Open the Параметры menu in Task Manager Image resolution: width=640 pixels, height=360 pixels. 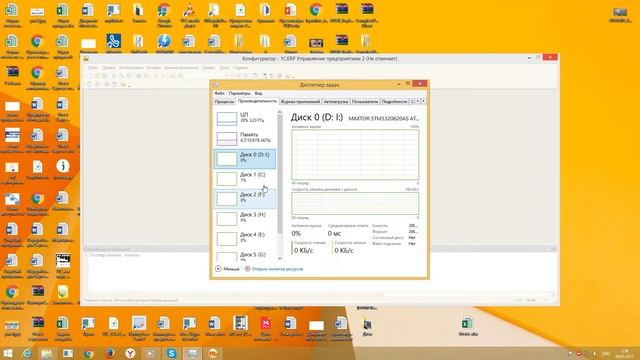239,93
